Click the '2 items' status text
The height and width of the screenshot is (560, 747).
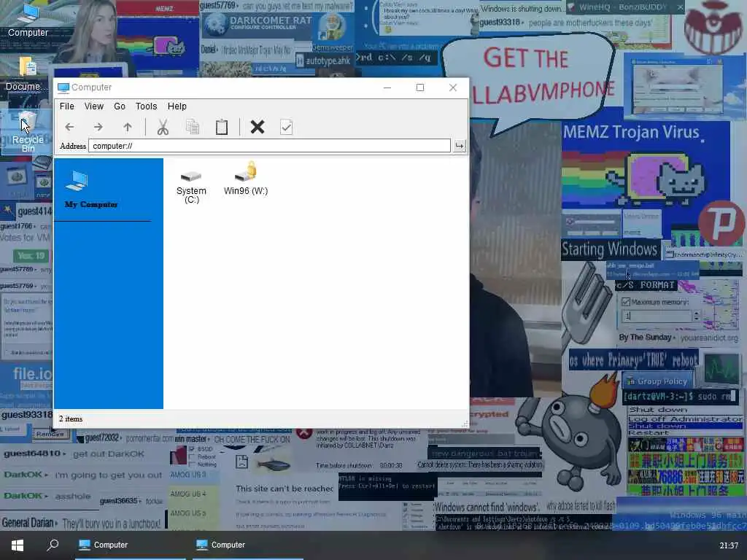coord(71,419)
